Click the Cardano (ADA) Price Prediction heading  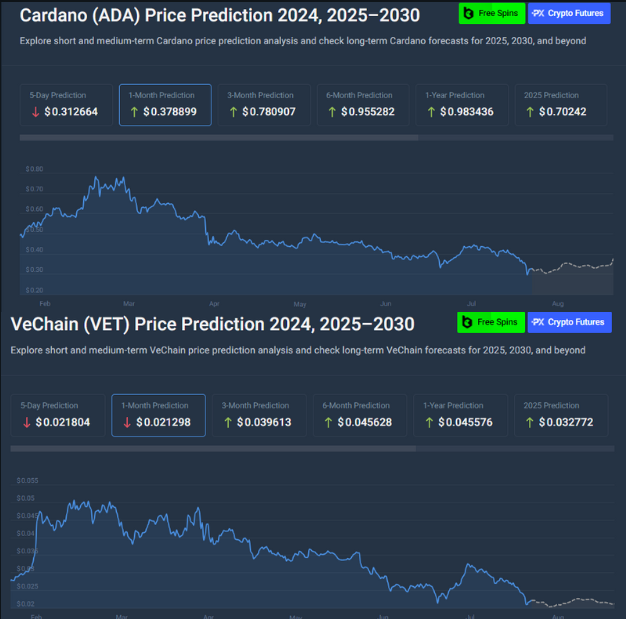(219, 15)
